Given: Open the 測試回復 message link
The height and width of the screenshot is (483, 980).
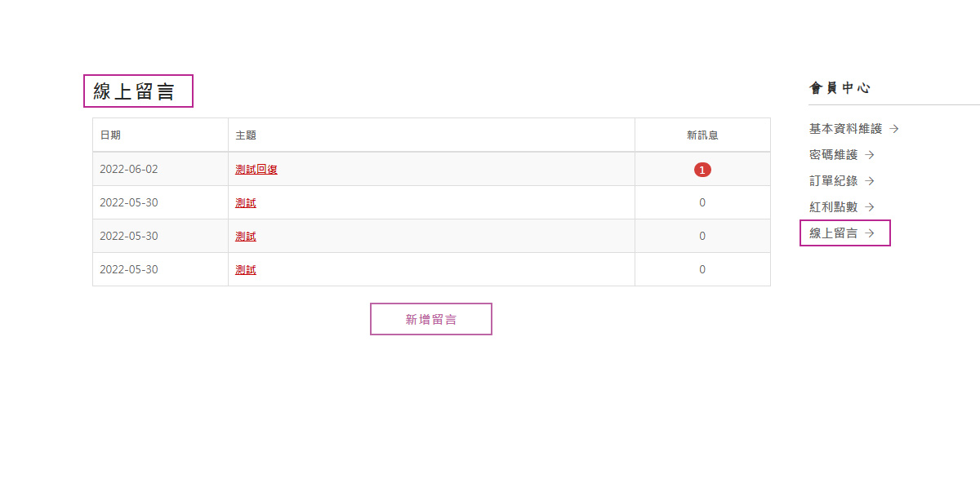Looking at the screenshot, I should [256, 170].
